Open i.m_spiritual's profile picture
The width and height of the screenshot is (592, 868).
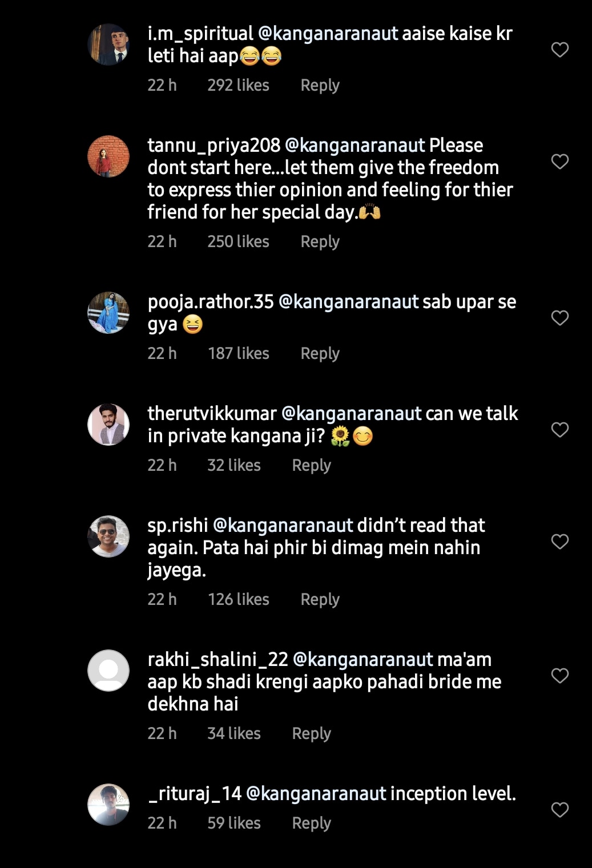(108, 45)
